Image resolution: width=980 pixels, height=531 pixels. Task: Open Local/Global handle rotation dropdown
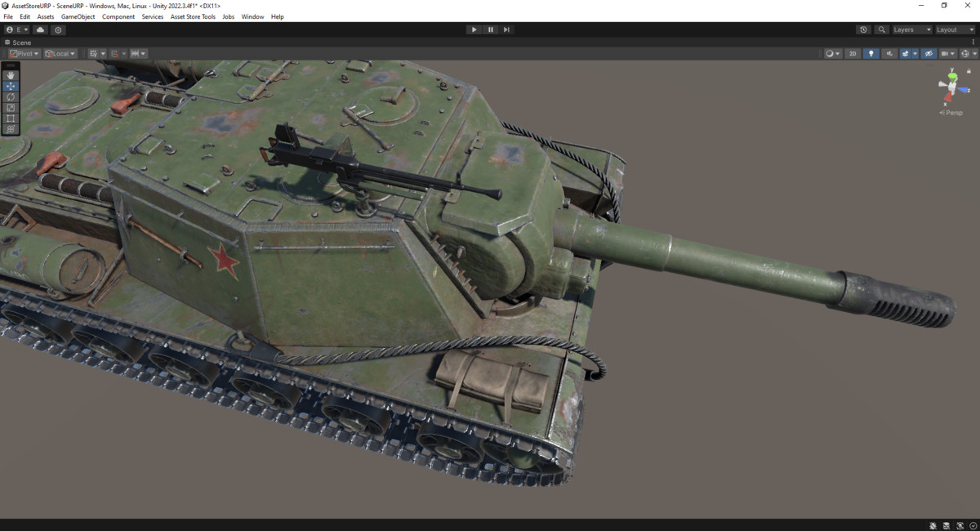[60, 54]
